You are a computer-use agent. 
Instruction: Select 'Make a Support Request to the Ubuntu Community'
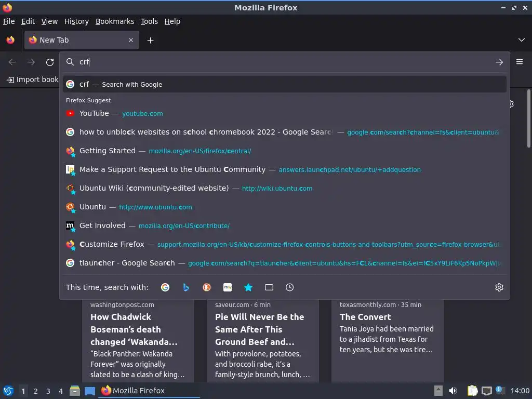point(284,169)
